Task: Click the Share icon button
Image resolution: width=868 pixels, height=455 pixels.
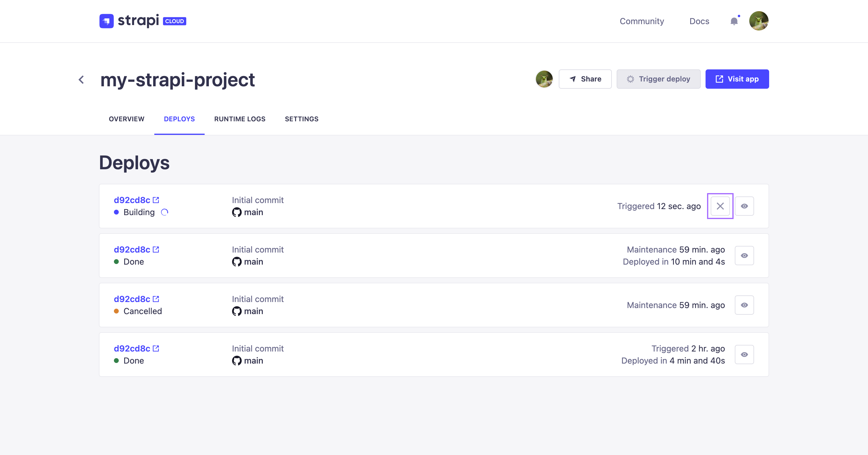Action: 585,79
